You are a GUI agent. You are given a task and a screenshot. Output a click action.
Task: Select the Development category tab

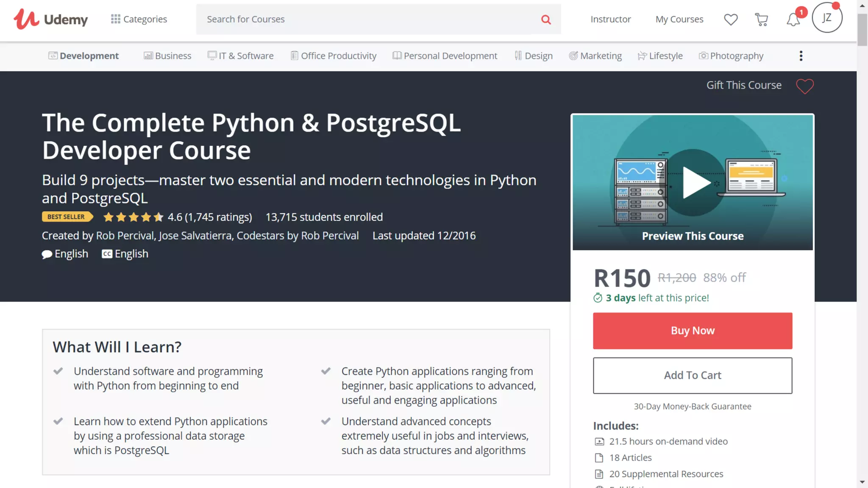click(x=83, y=56)
